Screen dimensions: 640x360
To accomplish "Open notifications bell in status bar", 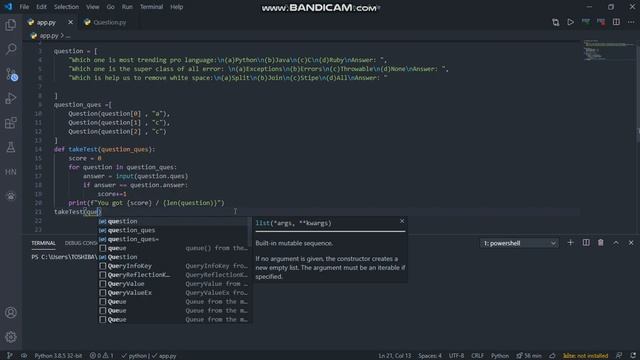I will click(x=633, y=356).
